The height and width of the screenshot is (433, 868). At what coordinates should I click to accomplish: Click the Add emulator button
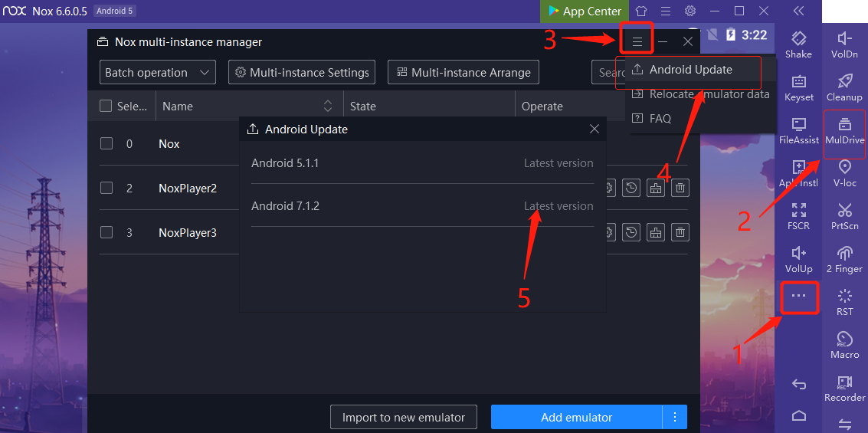tap(576, 417)
